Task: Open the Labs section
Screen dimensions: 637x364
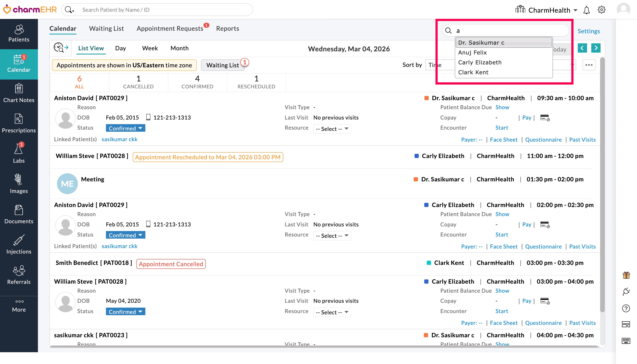Action: 19,154
